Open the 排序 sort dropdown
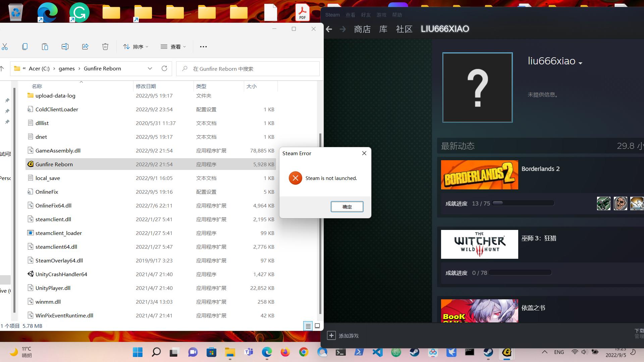This screenshot has width=644, height=362. click(x=136, y=47)
